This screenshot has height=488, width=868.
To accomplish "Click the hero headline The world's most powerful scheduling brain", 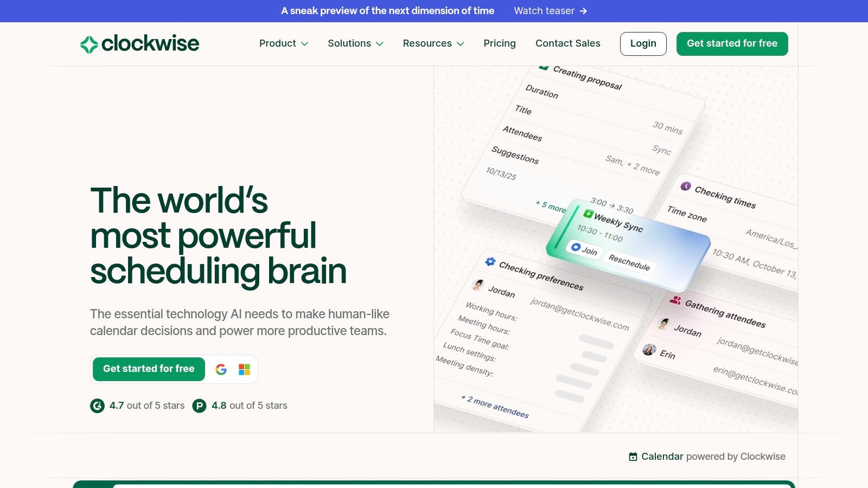I will 218,235.
